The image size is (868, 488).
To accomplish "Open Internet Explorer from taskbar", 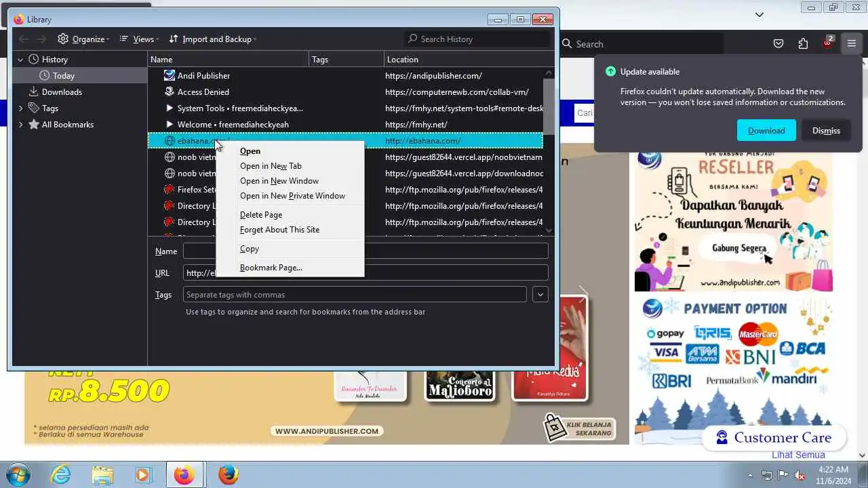I will pyautogui.click(x=61, y=475).
